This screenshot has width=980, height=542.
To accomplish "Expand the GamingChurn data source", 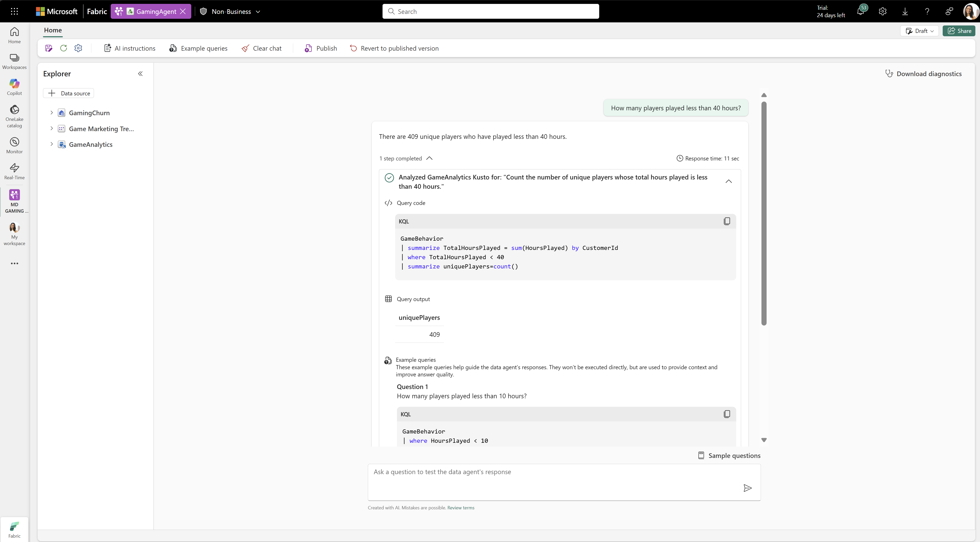I will [x=52, y=113].
